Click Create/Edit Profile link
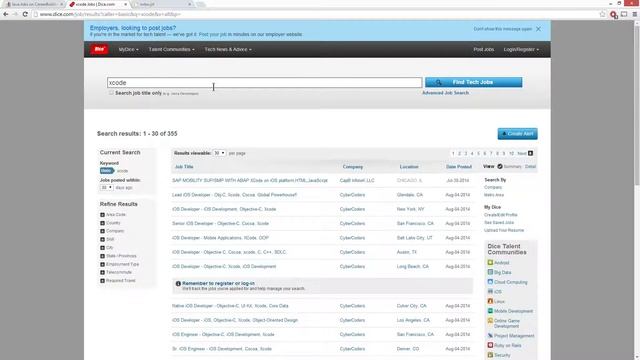This screenshot has width=640, height=360. 500,215
